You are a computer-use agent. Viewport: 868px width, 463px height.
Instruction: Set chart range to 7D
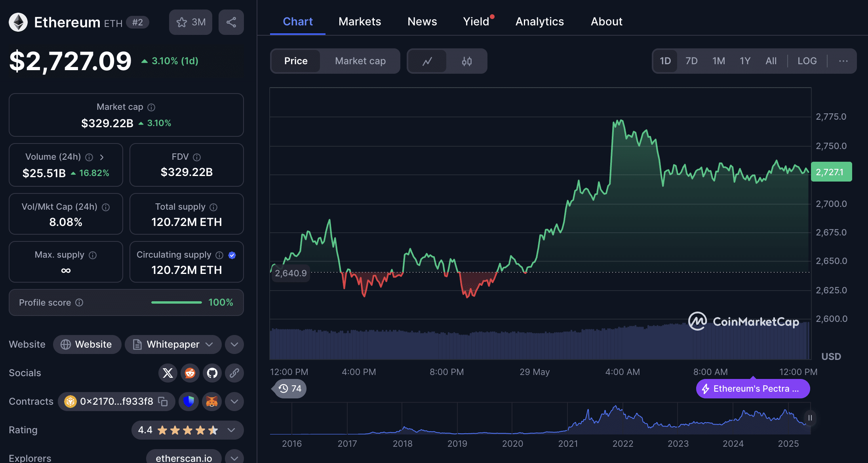[x=691, y=61]
